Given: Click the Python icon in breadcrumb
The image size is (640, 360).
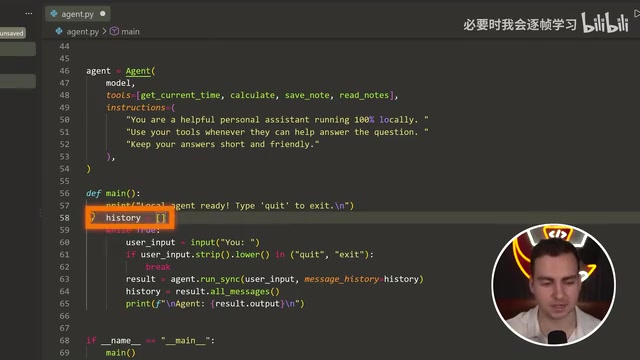Looking at the screenshot, I should 59,31.
